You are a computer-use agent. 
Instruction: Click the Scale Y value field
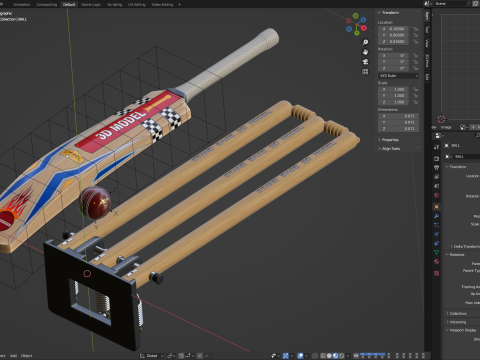394,96
